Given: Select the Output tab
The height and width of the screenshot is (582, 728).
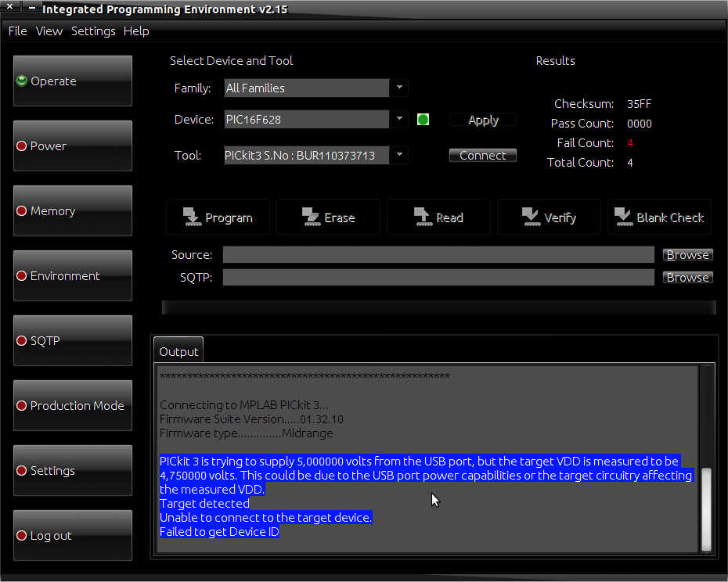Looking at the screenshot, I should click(x=178, y=351).
